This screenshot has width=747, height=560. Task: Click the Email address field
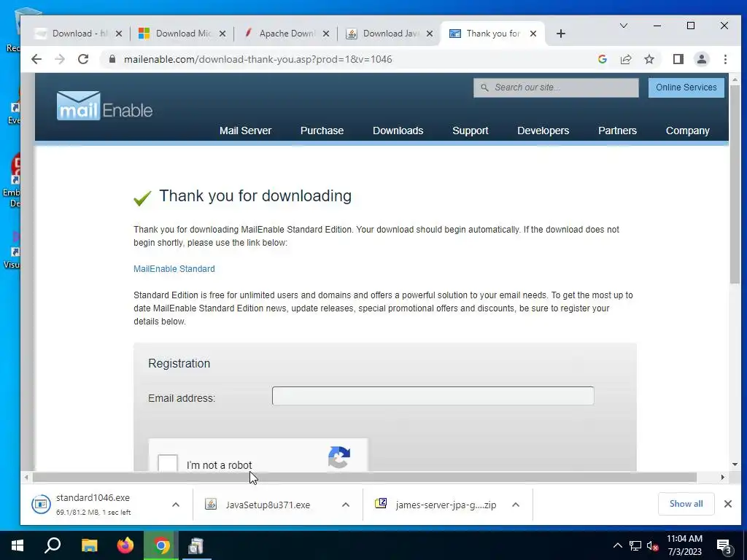click(x=433, y=396)
